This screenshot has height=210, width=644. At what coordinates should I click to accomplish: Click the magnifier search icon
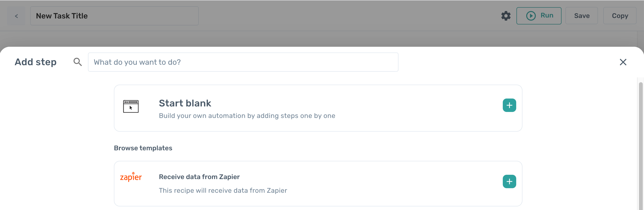(x=77, y=62)
